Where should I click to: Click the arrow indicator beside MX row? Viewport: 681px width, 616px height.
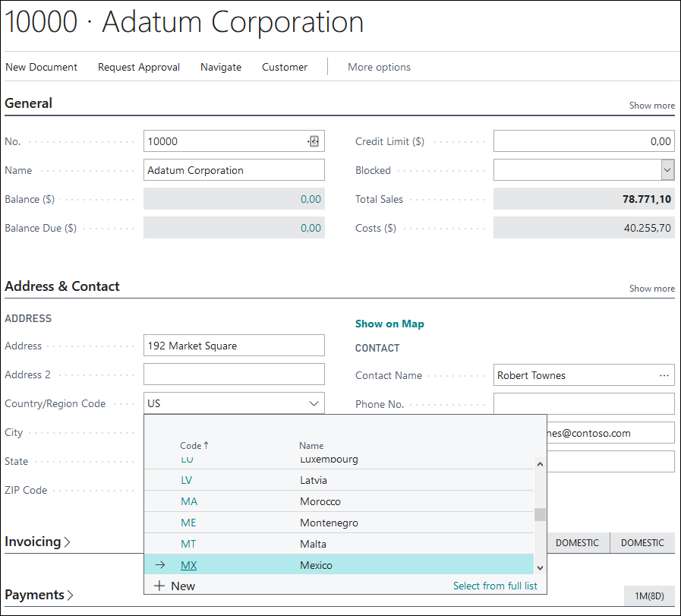[x=159, y=565]
